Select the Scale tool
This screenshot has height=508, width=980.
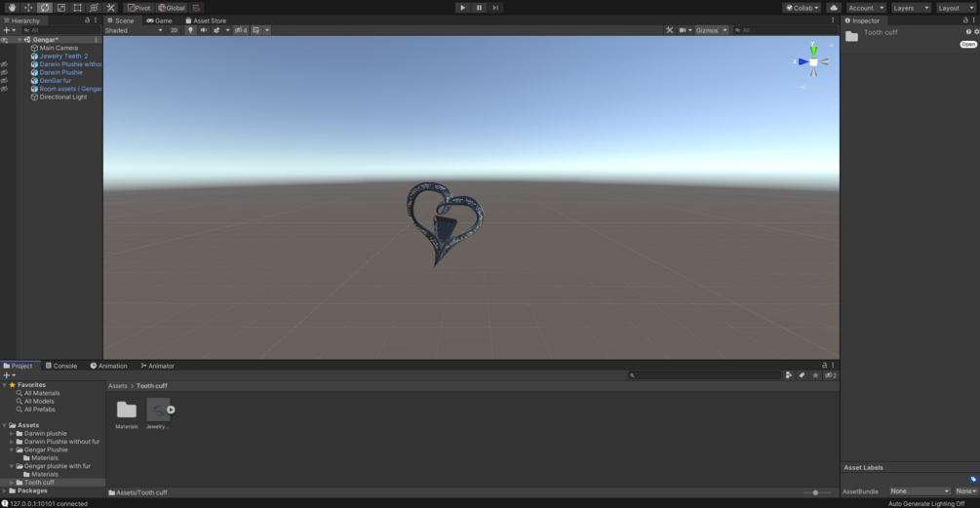coord(61,8)
